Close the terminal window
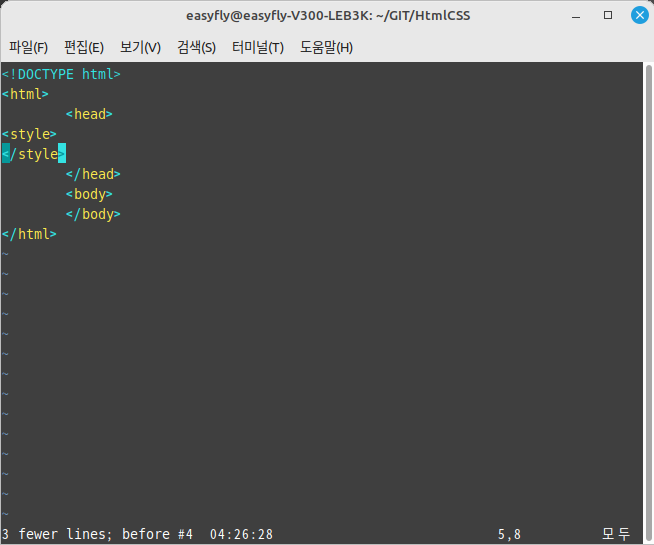 click(x=639, y=15)
